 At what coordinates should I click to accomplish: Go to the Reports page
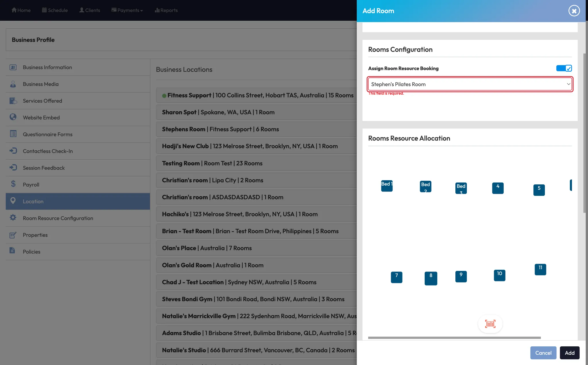[166, 10]
